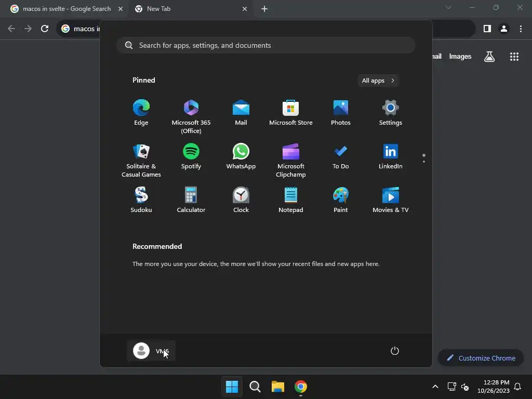Click Customize Chrome button

click(x=481, y=358)
